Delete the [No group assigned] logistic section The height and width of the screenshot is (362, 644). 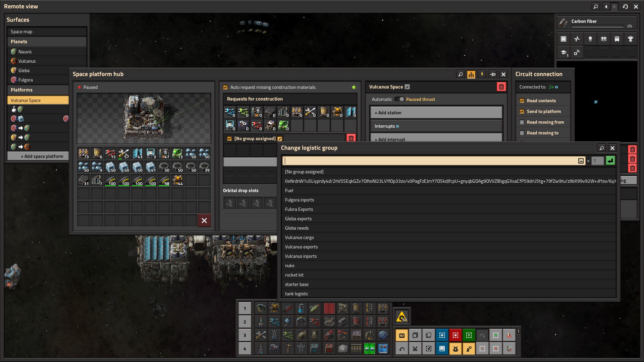coord(351,138)
